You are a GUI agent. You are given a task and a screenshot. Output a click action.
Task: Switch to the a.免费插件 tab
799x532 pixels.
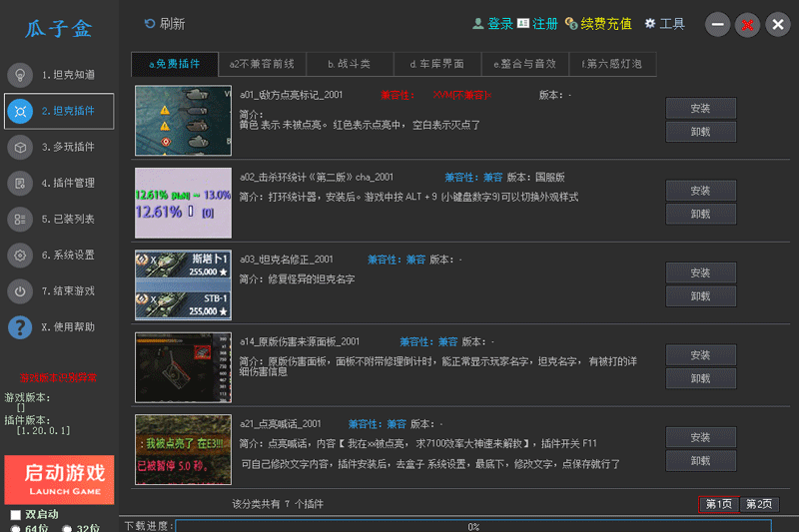pos(175,64)
